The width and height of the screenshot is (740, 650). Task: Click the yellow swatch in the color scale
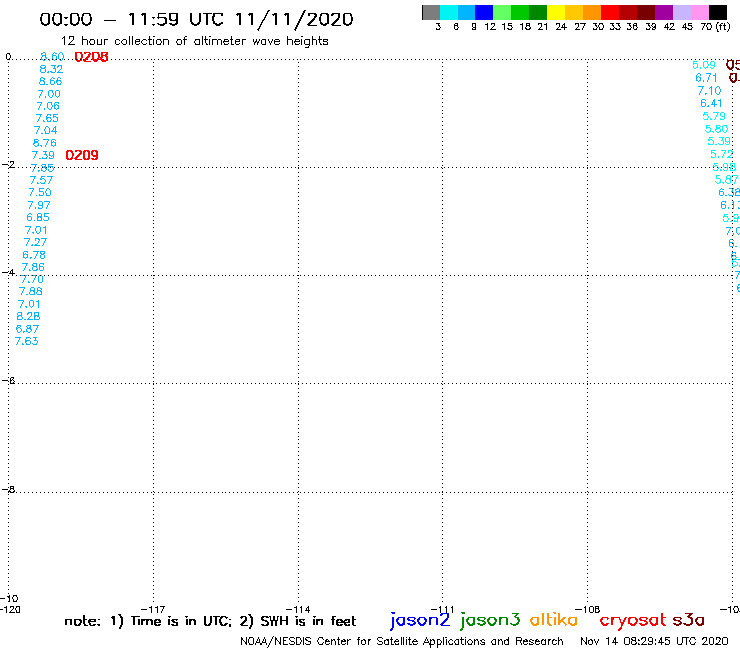[556, 12]
